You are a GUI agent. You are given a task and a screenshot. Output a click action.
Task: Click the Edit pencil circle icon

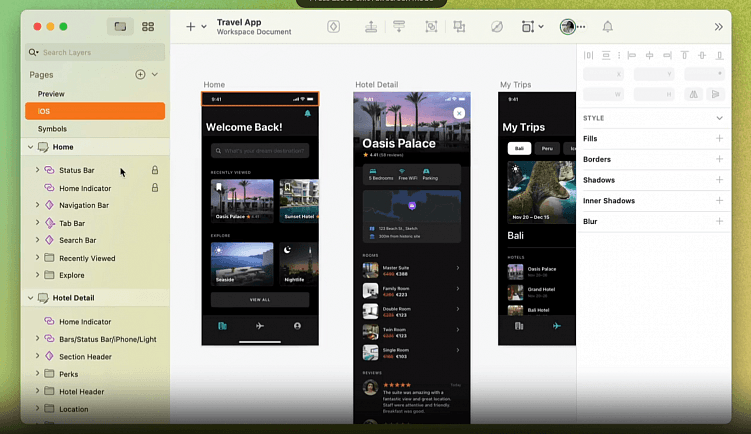pos(497,27)
